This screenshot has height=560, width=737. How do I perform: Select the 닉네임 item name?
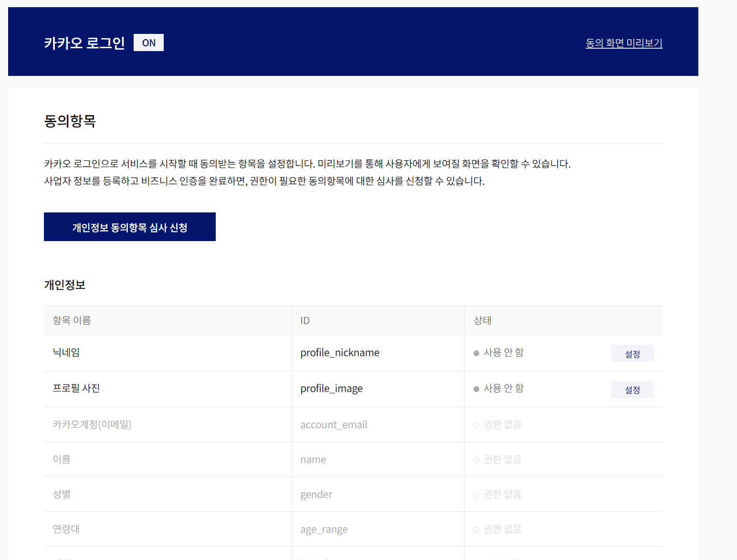(x=66, y=352)
